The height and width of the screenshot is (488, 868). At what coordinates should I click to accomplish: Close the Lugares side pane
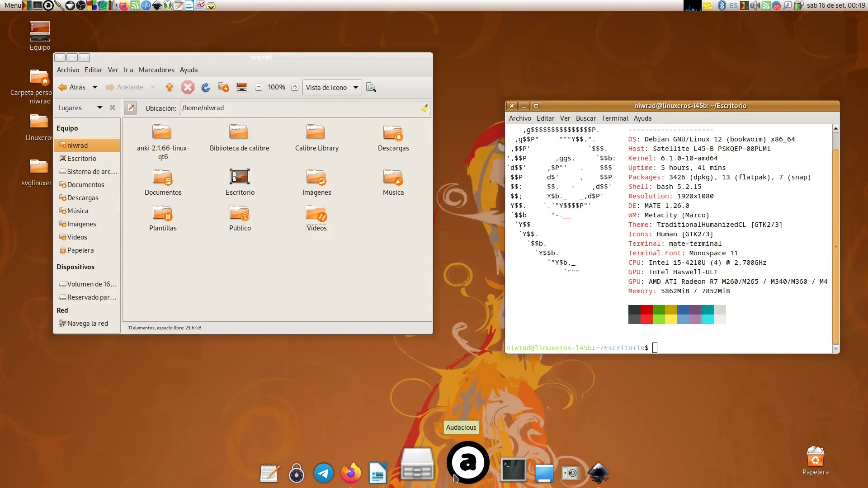coord(113,108)
